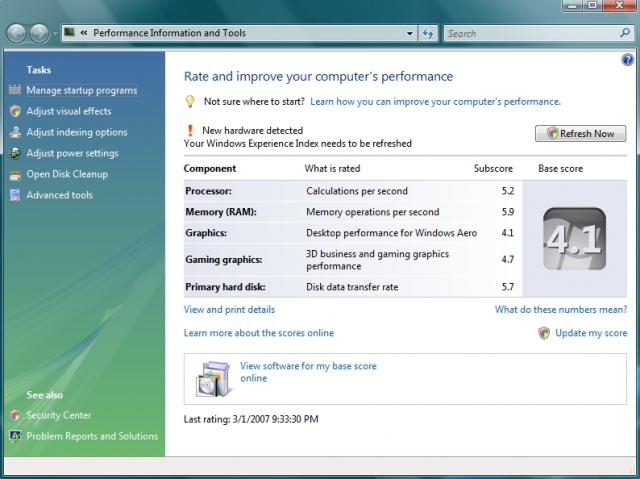
Task: Open the recent pages dropdown beside Forward button
Action: click(x=54, y=34)
